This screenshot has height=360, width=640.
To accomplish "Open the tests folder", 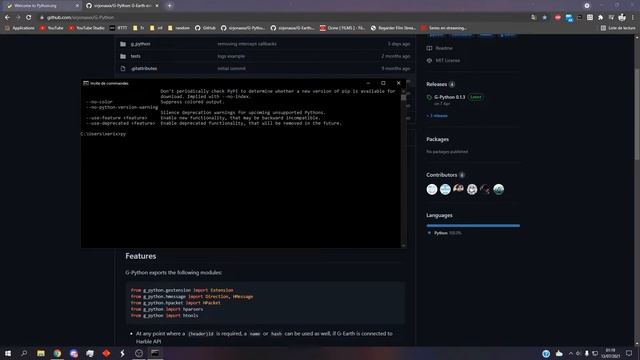I will coord(136,56).
